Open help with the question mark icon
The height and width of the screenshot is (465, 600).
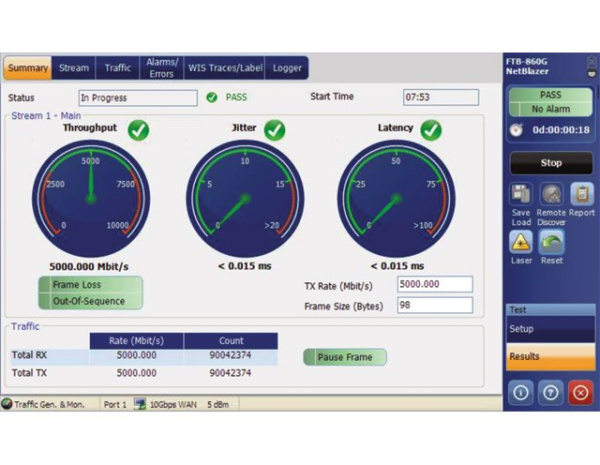click(x=551, y=393)
